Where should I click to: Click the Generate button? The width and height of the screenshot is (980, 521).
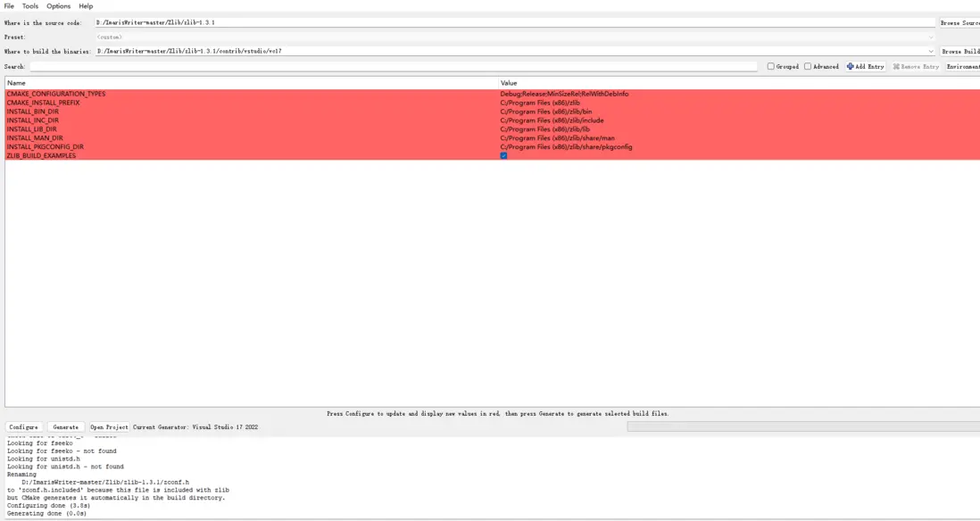pos(66,427)
